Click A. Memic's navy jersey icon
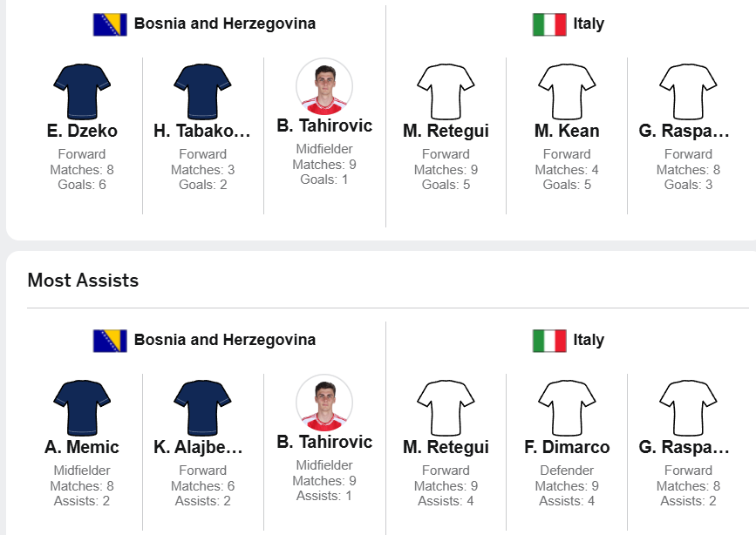This screenshot has width=756, height=535. click(x=82, y=405)
